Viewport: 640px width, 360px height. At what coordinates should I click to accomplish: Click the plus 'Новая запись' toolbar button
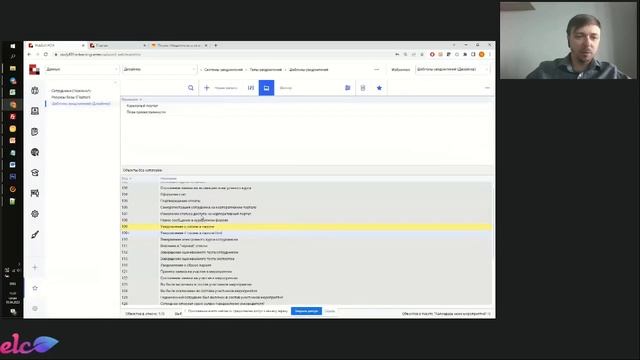[220, 88]
